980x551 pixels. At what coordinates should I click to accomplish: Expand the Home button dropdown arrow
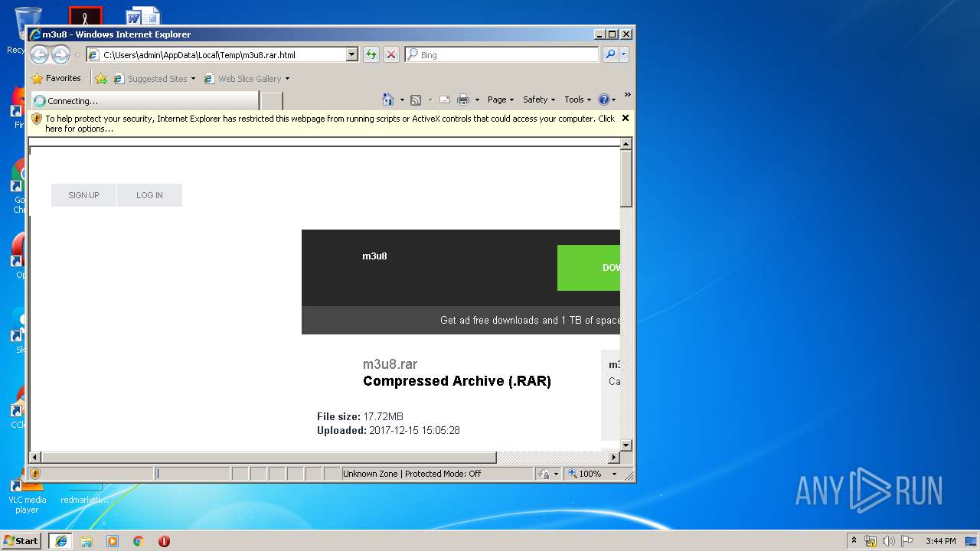coord(402,99)
